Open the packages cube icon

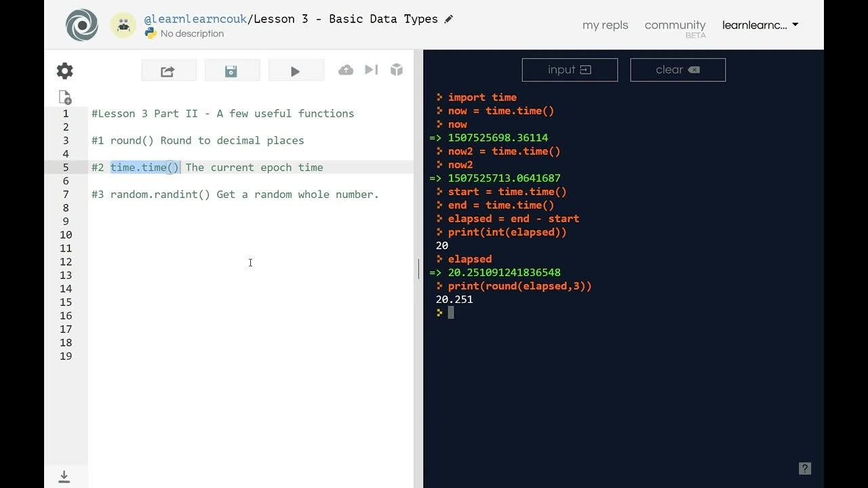coord(397,70)
